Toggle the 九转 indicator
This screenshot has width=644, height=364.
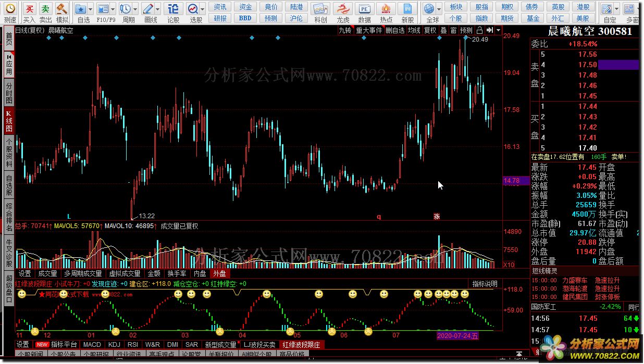pyautogui.click(x=345, y=30)
